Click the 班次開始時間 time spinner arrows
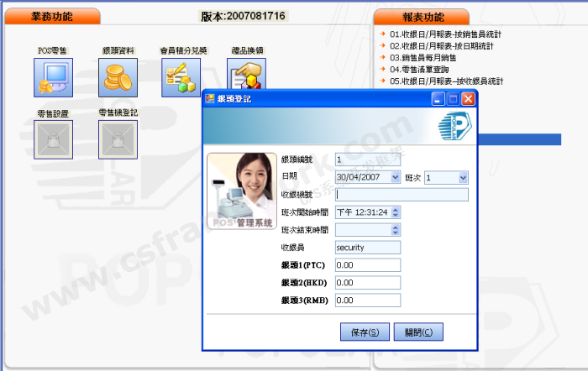Image resolution: width=588 pixels, height=371 pixels. pyautogui.click(x=396, y=212)
